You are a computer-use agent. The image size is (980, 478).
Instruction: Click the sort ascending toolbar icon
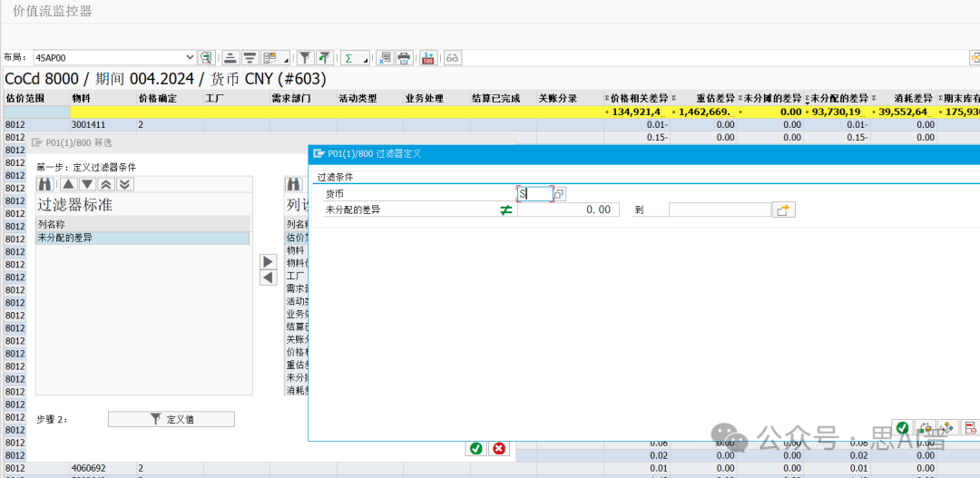click(x=230, y=58)
